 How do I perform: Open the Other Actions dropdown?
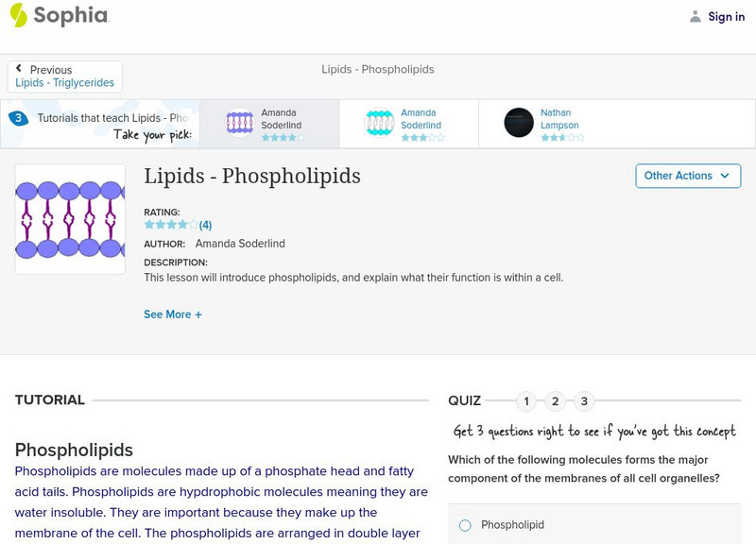tap(688, 176)
